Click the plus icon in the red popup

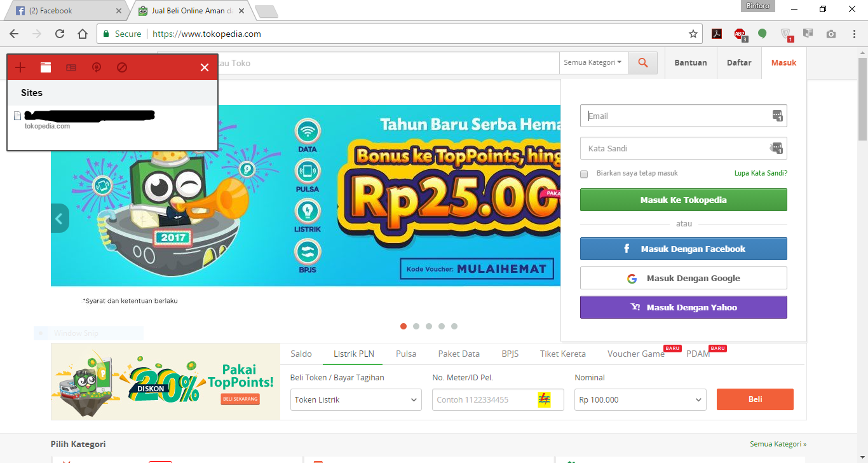click(x=20, y=67)
